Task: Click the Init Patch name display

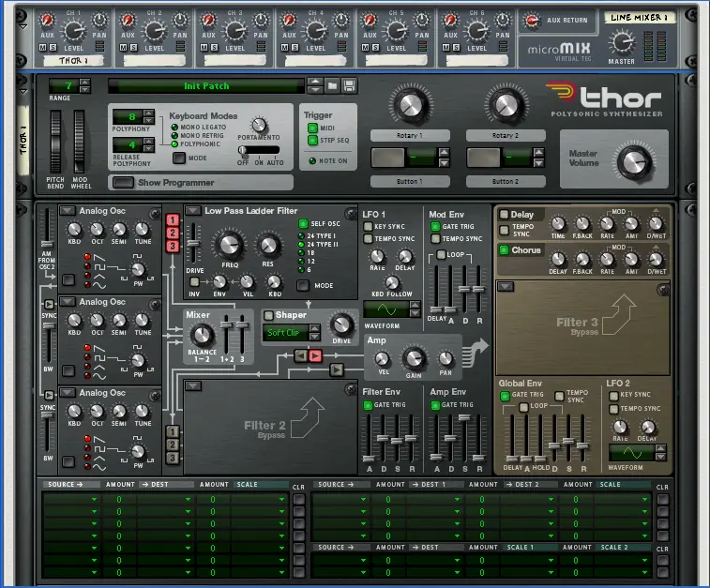Action: 206,86
